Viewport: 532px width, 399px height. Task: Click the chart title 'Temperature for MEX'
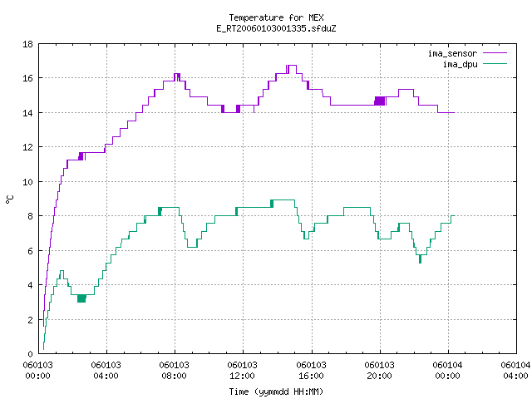[x=276, y=17]
